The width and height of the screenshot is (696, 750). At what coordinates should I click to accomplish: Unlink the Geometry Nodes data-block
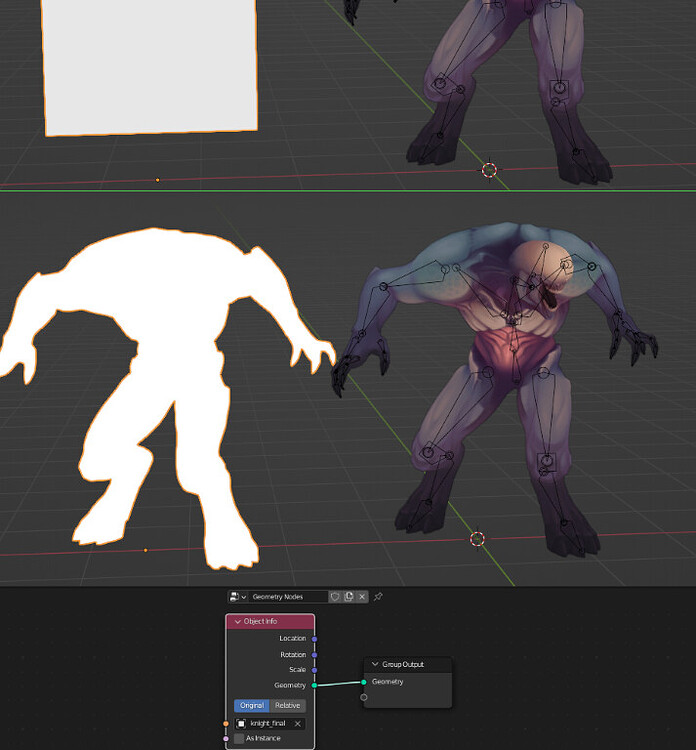pyautogui.click(x=362, y=596)
